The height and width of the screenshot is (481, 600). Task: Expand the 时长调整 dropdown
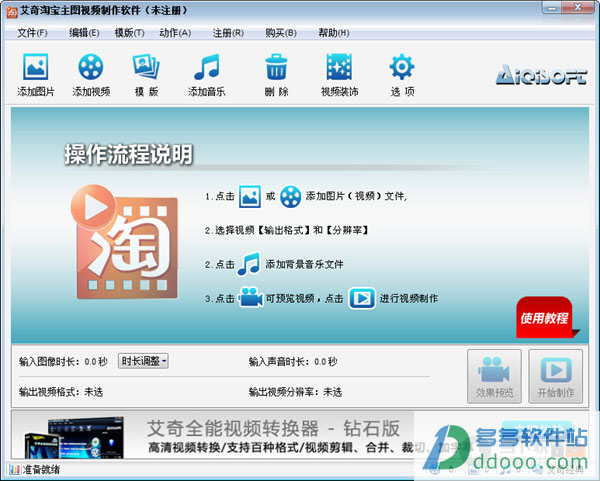coord(143,361)
